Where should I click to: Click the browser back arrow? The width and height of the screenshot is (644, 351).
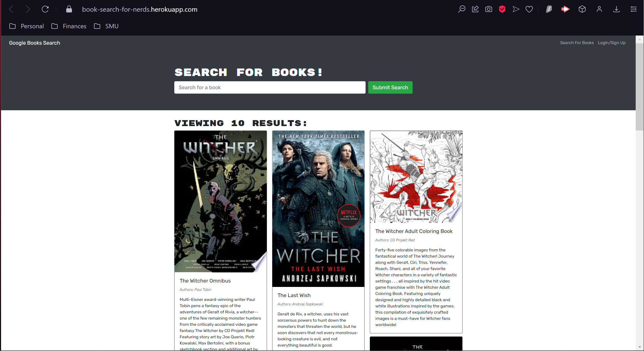point(11,9)
